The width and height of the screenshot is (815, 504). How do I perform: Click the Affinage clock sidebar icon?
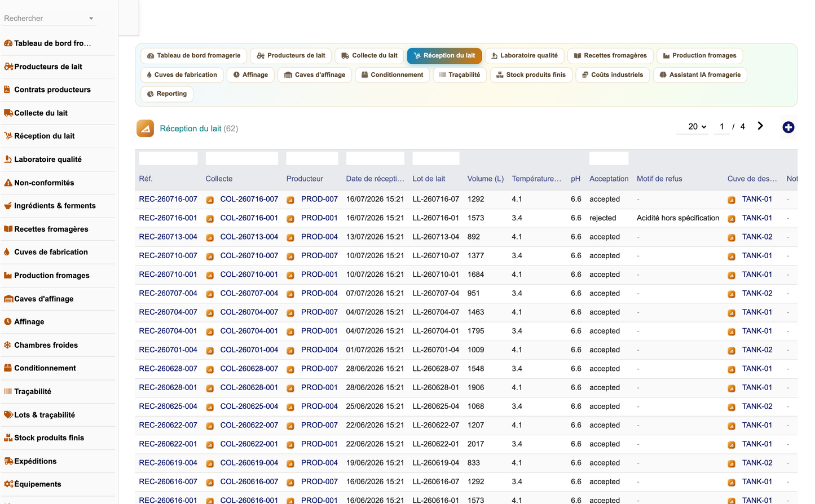(8, 322)
